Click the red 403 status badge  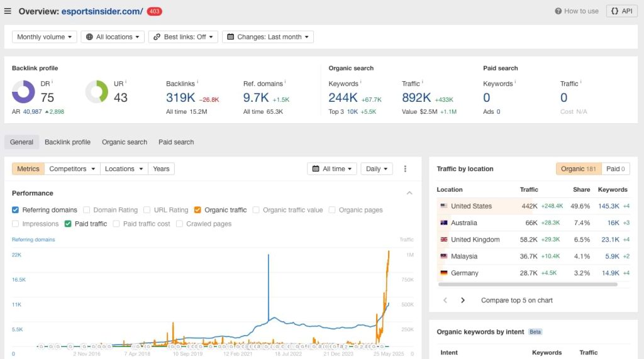pos(155,11)
